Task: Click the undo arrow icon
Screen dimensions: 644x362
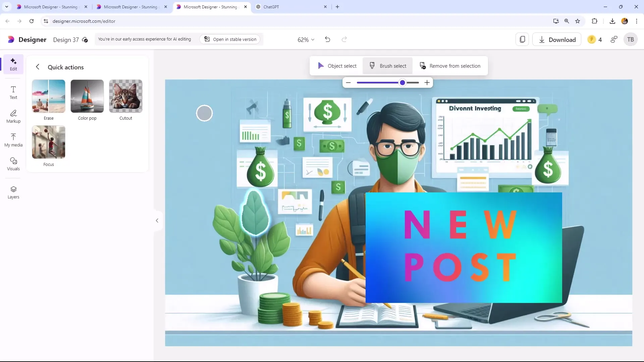Action: point(328,39)
